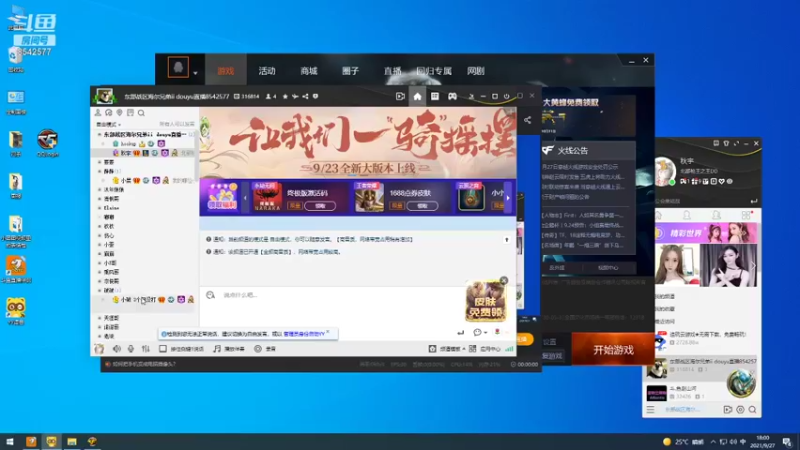This screenshot has height=450, width=800.
Task: Toggle the microphone icon in channel bottom bar
Action: (131, 349)
